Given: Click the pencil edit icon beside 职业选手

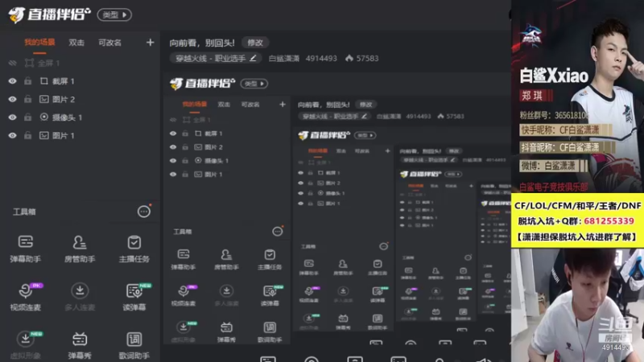Looking at the screenshot, I should pyautogui.click(x=253, y=58).
